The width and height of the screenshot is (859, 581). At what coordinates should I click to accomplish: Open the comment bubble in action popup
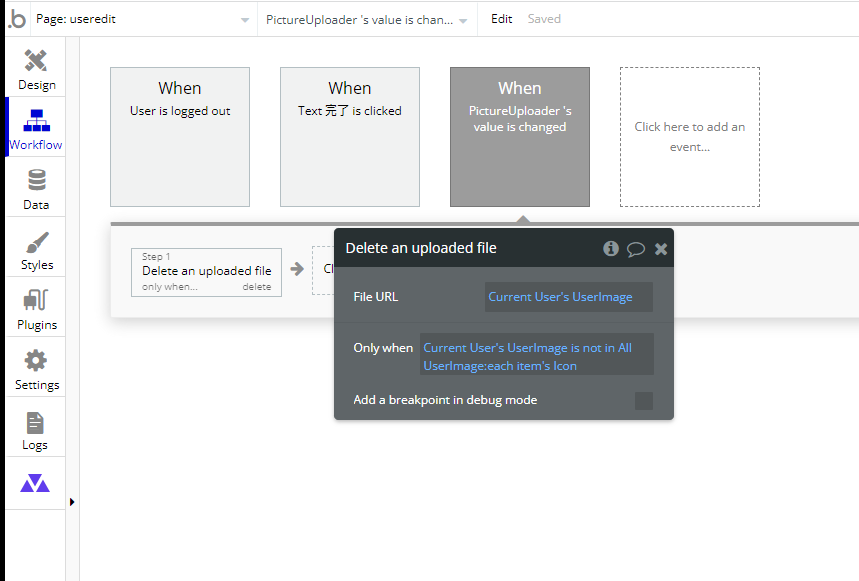coord(635,249)
